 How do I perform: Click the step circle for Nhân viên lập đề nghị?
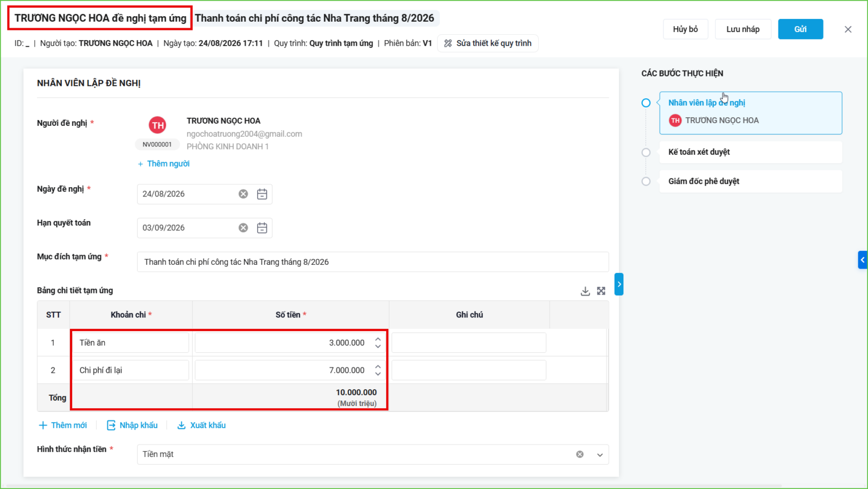(646, 103)
